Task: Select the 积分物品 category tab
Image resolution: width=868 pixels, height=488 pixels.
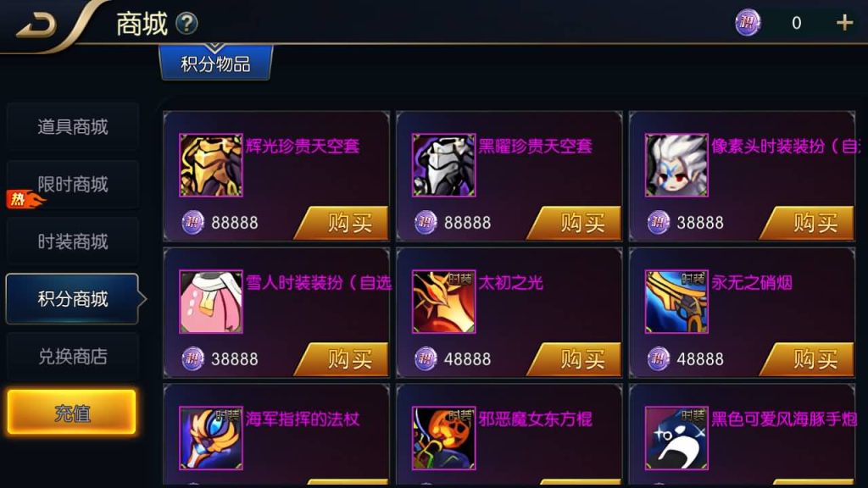Action: point(216,63)
